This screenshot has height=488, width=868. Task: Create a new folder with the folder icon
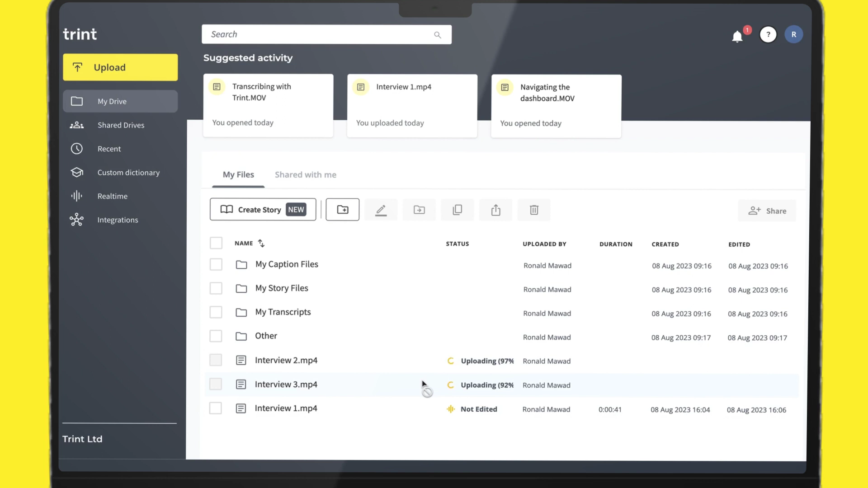point(342,209)
